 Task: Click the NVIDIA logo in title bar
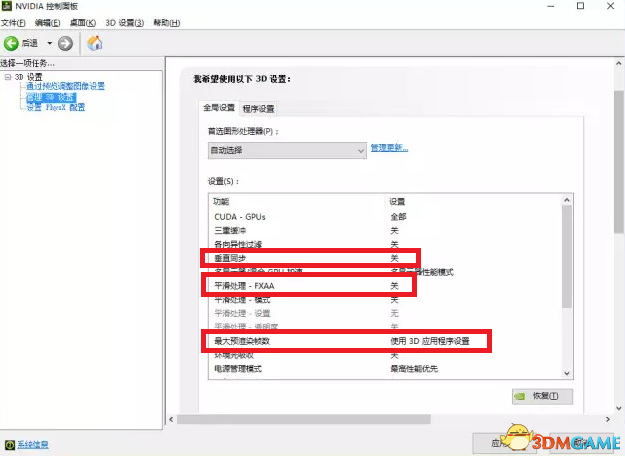coord(6,6)
